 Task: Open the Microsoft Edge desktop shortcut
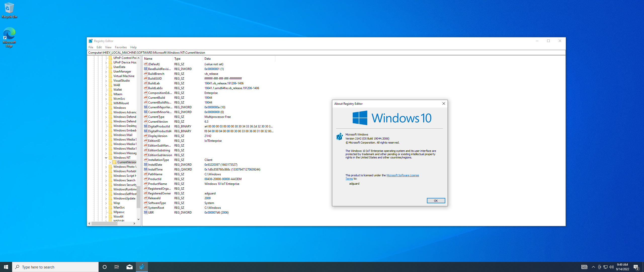coord(9,37)
